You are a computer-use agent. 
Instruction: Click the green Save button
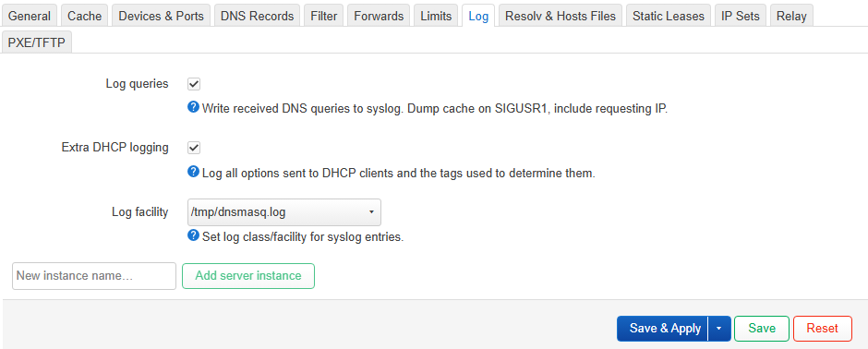(762, 329)
